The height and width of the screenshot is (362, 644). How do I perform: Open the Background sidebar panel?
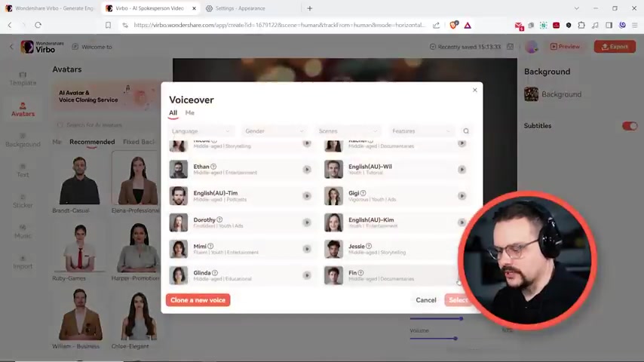[x=23, y=140]
